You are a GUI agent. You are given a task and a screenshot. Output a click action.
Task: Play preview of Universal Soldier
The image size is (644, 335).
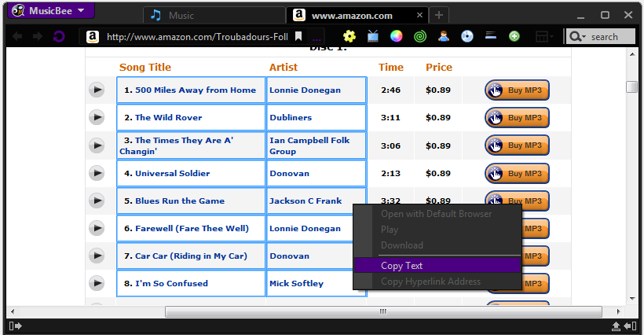pyautogui.click(x=97, y=173)
